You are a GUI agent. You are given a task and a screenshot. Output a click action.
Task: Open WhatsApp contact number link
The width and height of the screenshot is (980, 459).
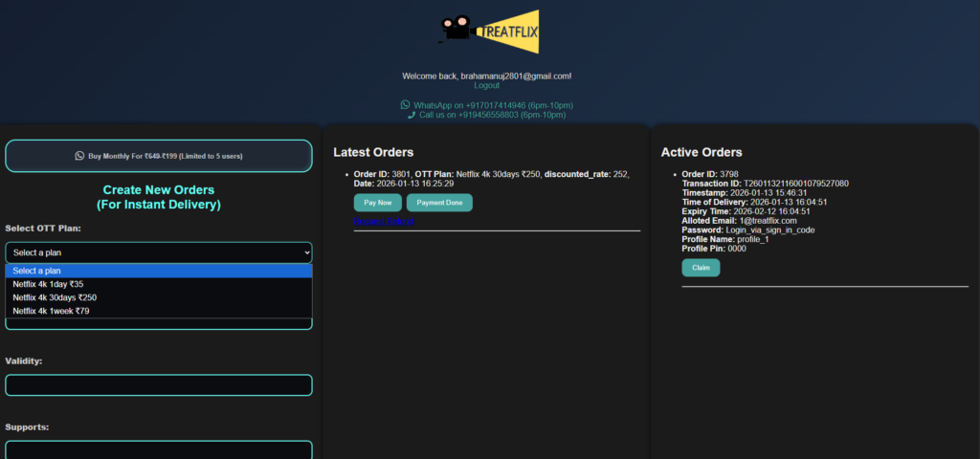(x=493, y=105)
